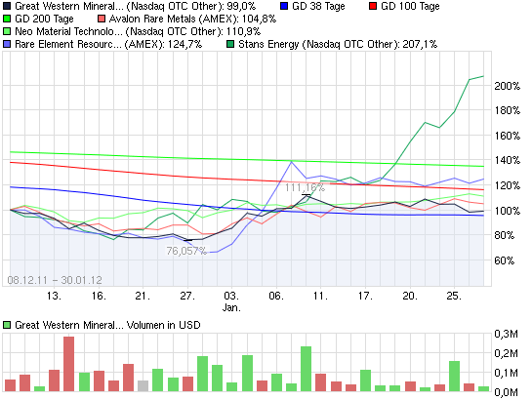
Task: Select the GD 100 Tage legend label
Action: tap(410, 6)
